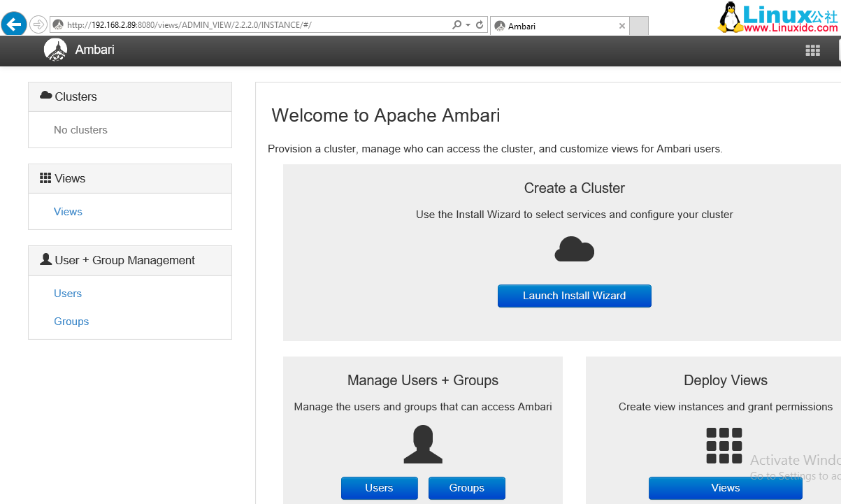Open the views grid icon in top bar
The height and width of the screenshot is (504, 841).
[812, 50]
